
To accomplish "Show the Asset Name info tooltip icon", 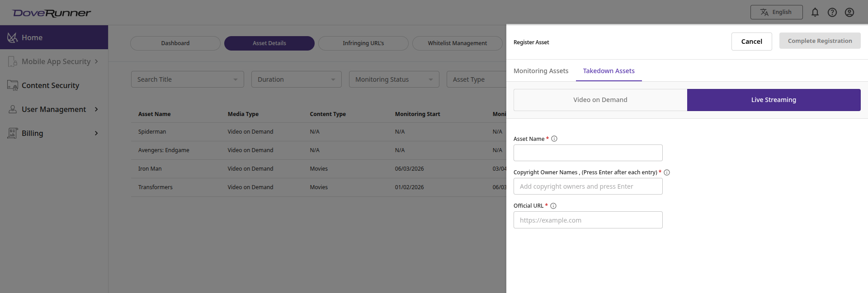I will [554, 139].
